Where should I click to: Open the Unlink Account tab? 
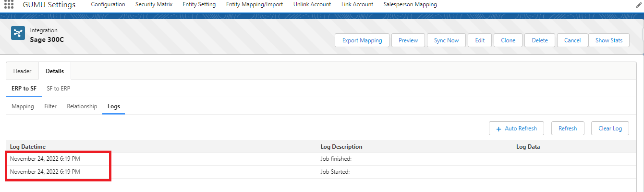(312, 4)
